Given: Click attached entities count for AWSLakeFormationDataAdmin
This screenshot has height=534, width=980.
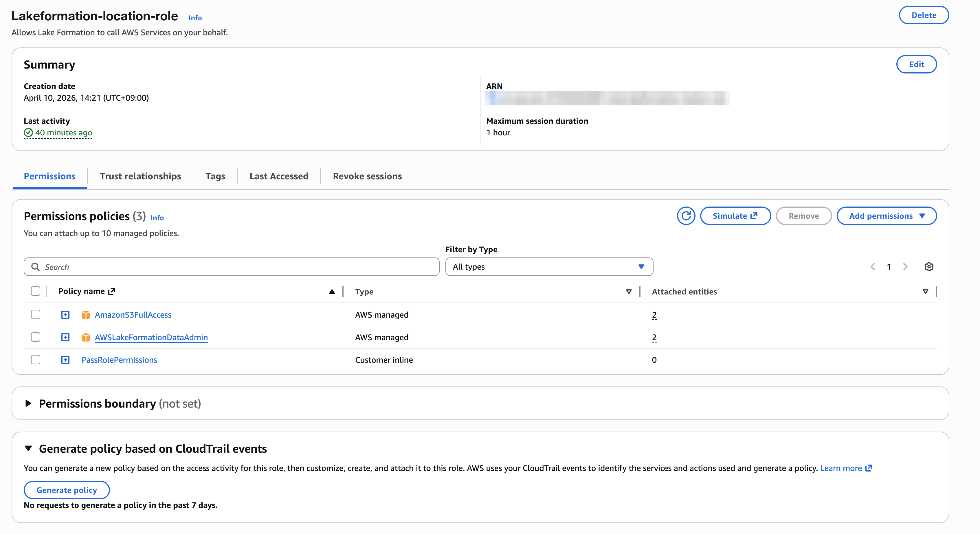Looking at the screenshot, I should point(654,337).
